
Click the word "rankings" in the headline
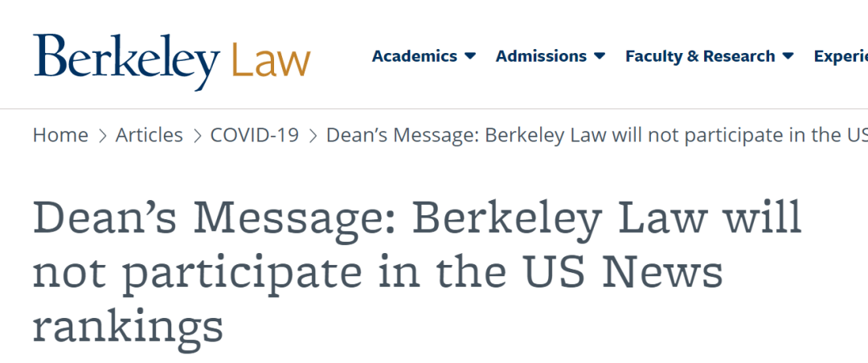click(127, 327)
